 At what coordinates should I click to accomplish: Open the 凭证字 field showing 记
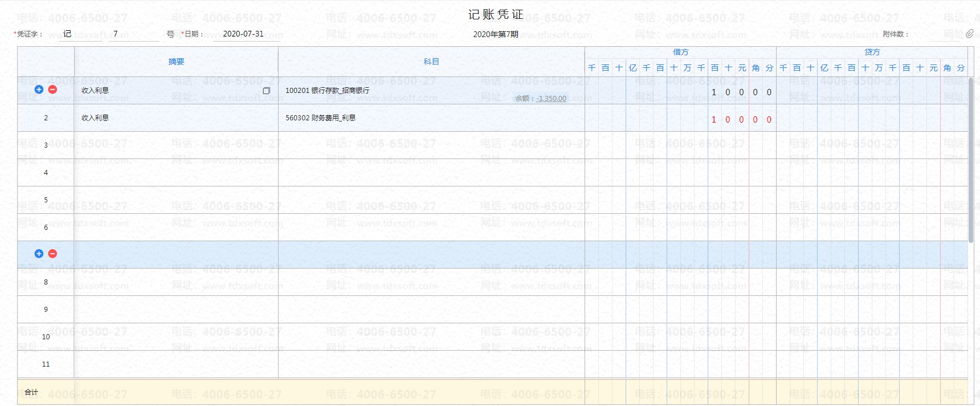[81, 34]
